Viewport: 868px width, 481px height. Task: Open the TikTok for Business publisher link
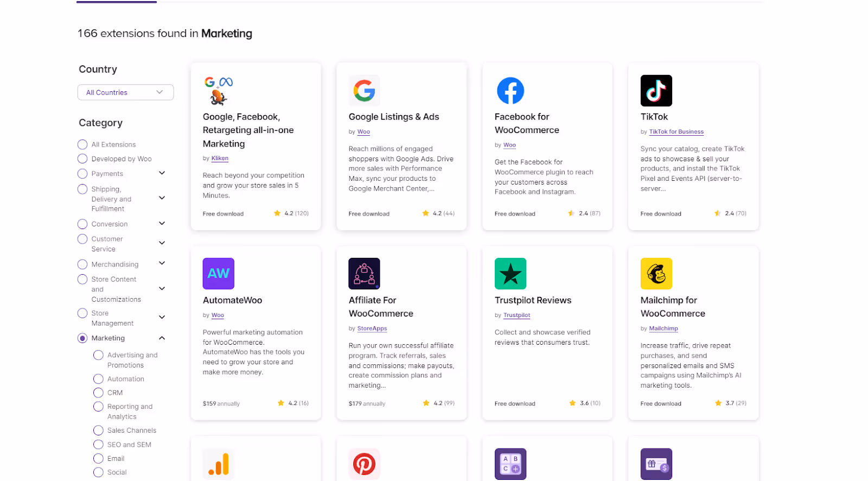tap(676, 131)
